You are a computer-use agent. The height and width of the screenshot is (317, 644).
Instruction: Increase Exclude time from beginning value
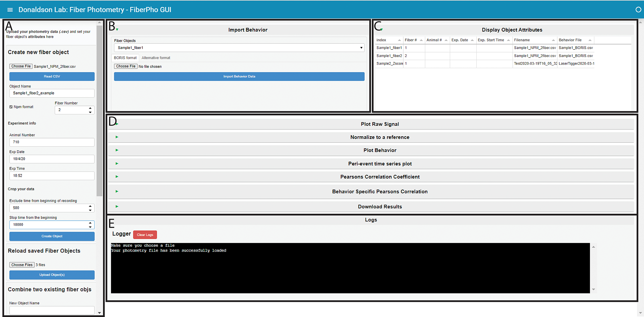pos(90,206)
